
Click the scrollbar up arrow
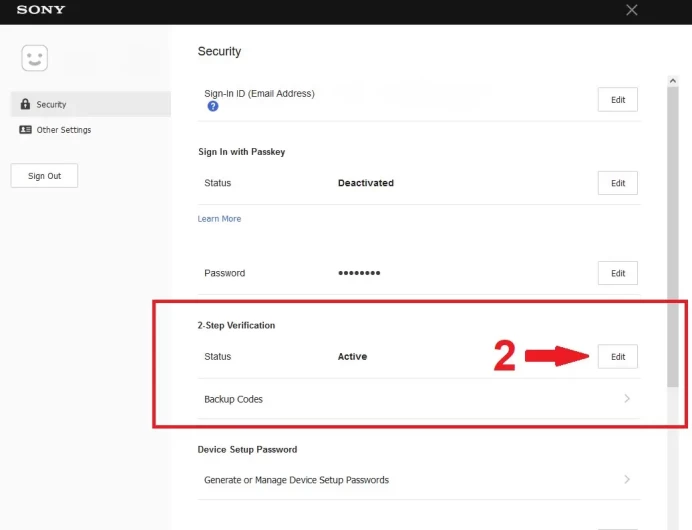pos(673,81)
